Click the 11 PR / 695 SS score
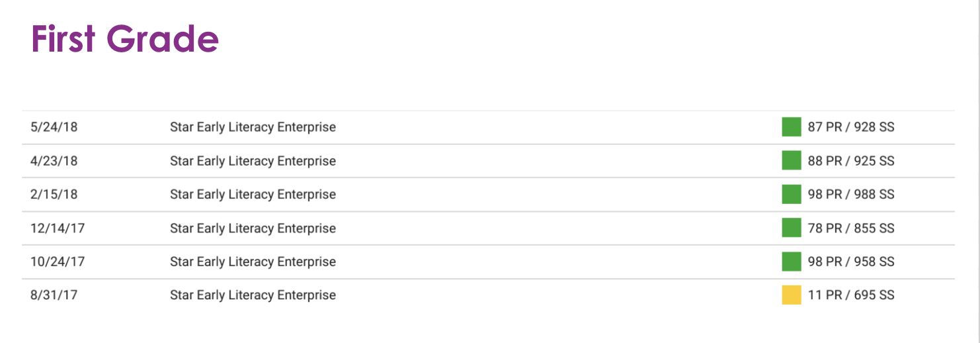Image resolution: width=980 pixels, height=343 pixels. coord(850,295)
